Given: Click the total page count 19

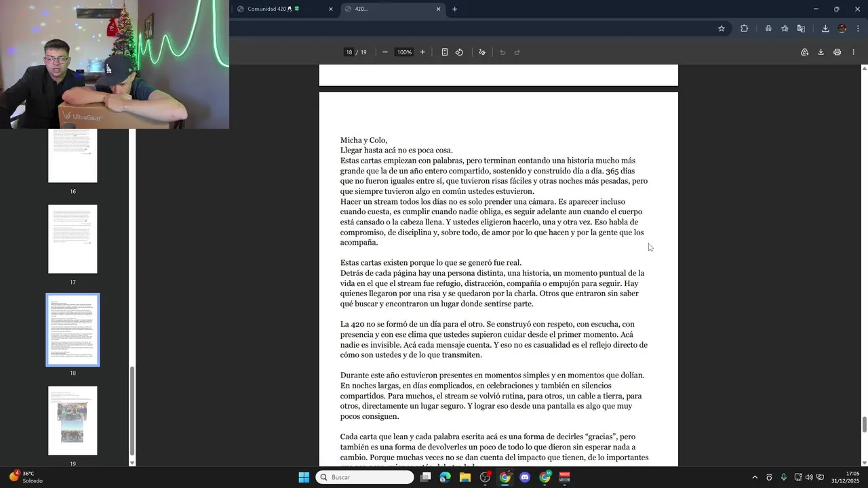Looking at the screenshot, I should [x=363, y=52].
